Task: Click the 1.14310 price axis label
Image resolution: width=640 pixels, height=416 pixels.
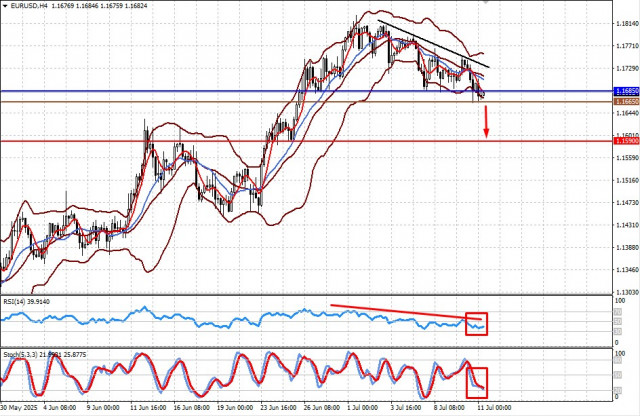Action: (x=627, y=225)
